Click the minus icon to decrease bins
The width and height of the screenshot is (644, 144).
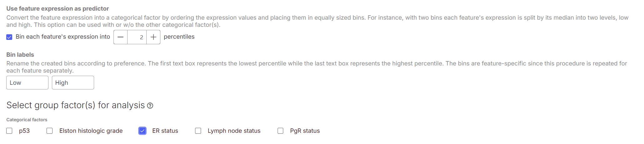(x=121, y=37)
